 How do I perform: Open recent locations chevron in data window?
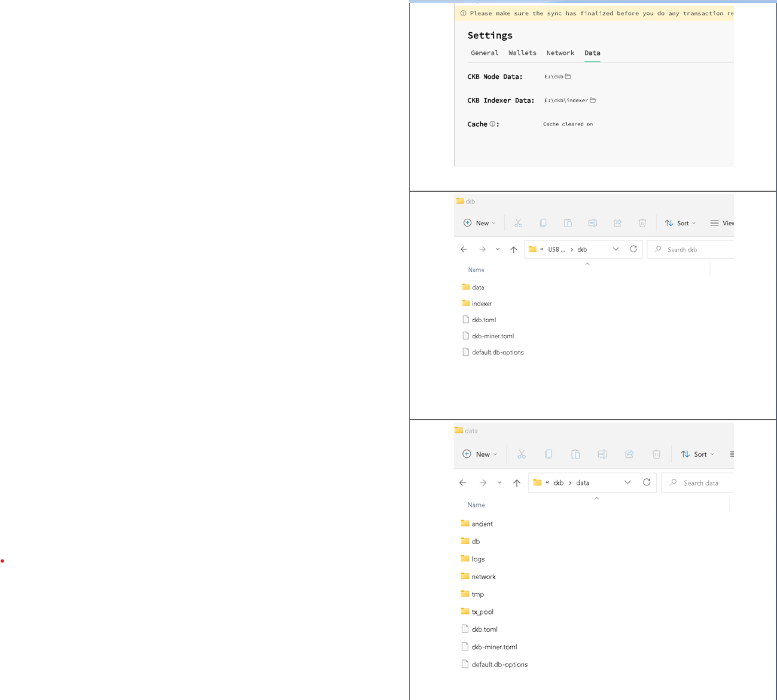tap(499, 482)
